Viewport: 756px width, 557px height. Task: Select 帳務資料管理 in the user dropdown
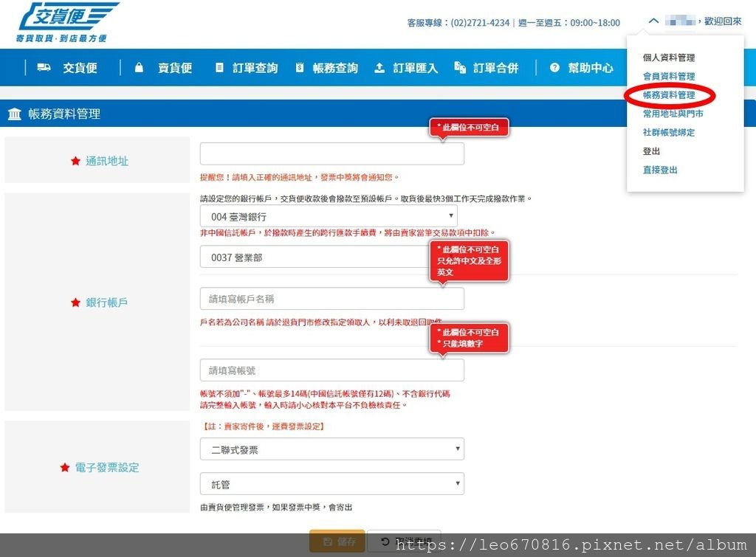(x=669, y=95)
